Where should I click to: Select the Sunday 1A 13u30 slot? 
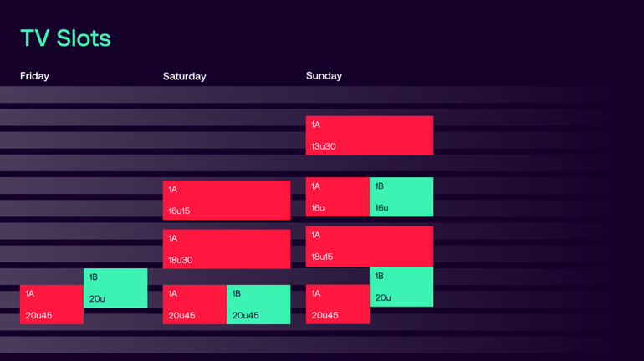[x=370, y=135]
